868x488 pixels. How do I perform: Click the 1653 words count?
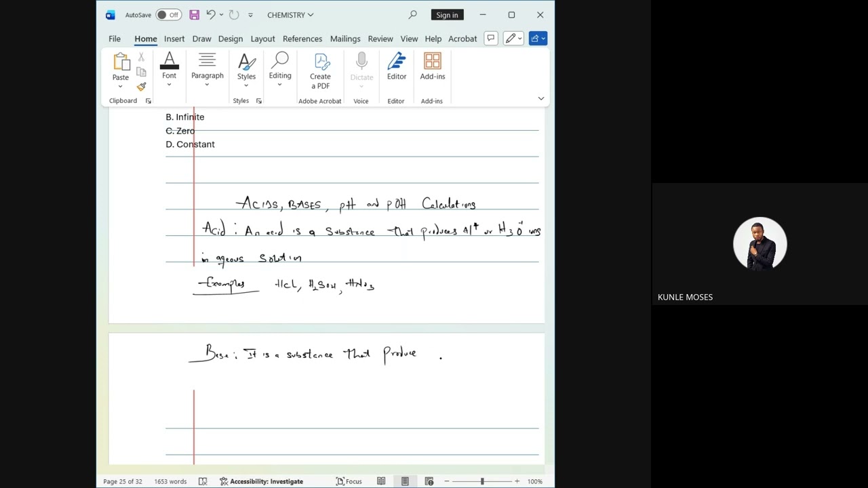tap(170, 481)
